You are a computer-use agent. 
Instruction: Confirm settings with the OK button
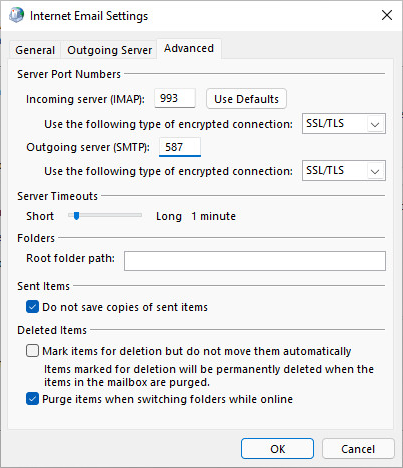277,449
